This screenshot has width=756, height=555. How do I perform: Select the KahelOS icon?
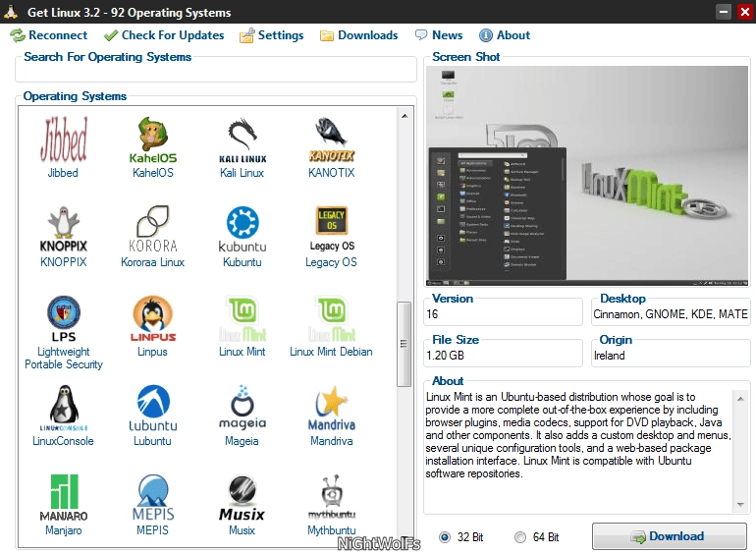[x=153, y=139]
